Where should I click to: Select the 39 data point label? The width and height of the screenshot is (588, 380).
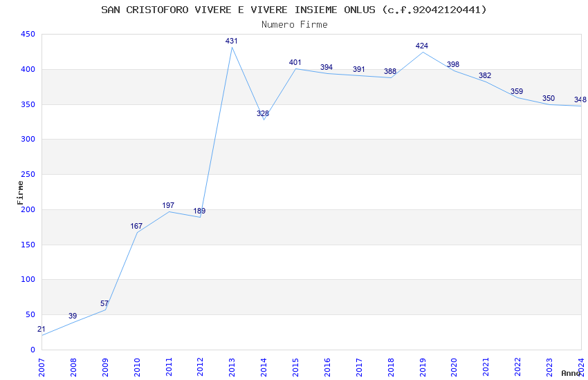73,316
